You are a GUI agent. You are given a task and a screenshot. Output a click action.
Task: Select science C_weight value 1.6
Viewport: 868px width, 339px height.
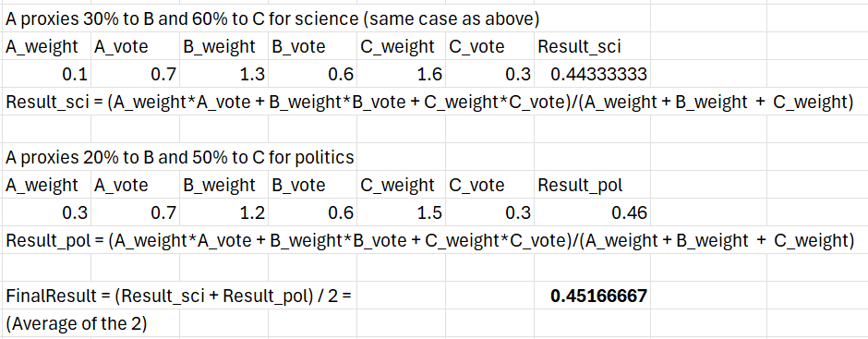point(402,74)
